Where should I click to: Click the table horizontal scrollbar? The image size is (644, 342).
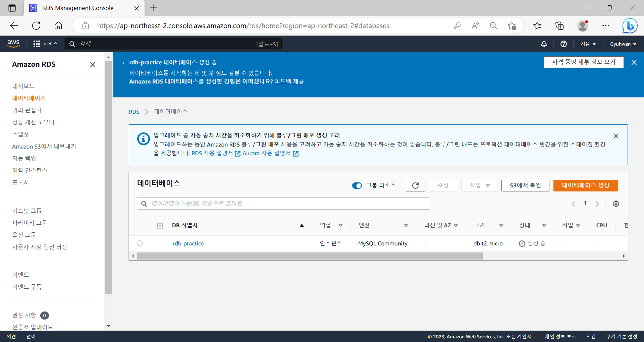[x=310, y=256]
